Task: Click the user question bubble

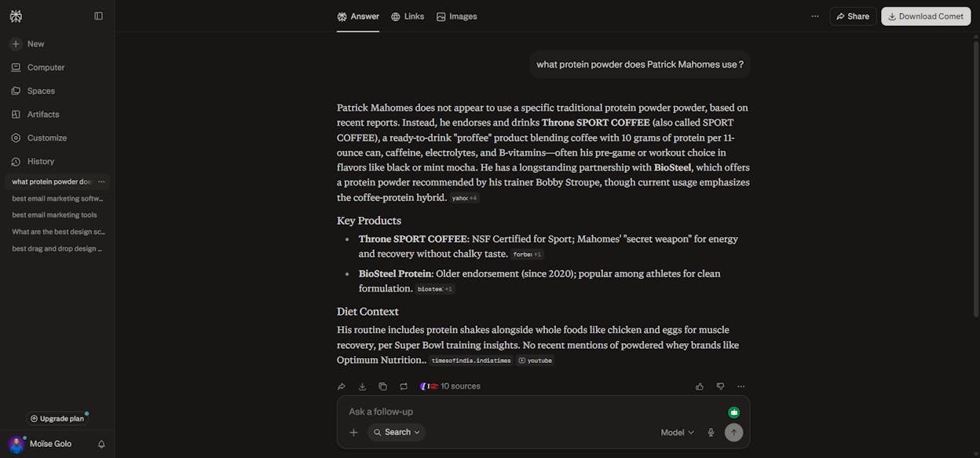Action: pyautogui.click(x=640, y=64)
